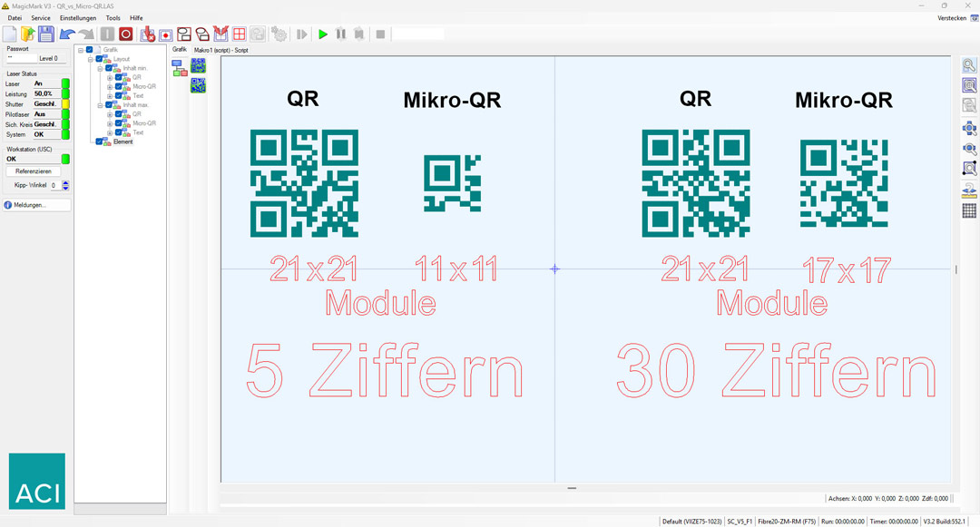Collapse the Inhalt min. node
The height and width of the screenshot is (527, 980).
click(x=100, y=69)
